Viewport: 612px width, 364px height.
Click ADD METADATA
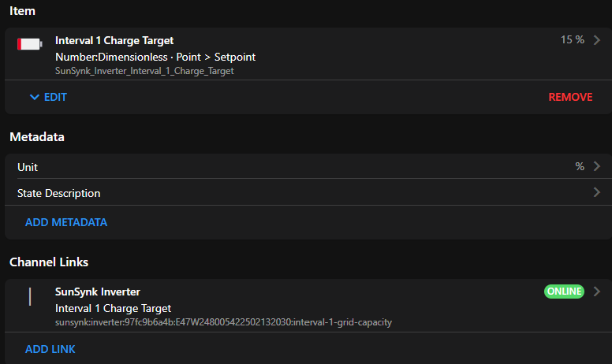click(x=66, y=222)
